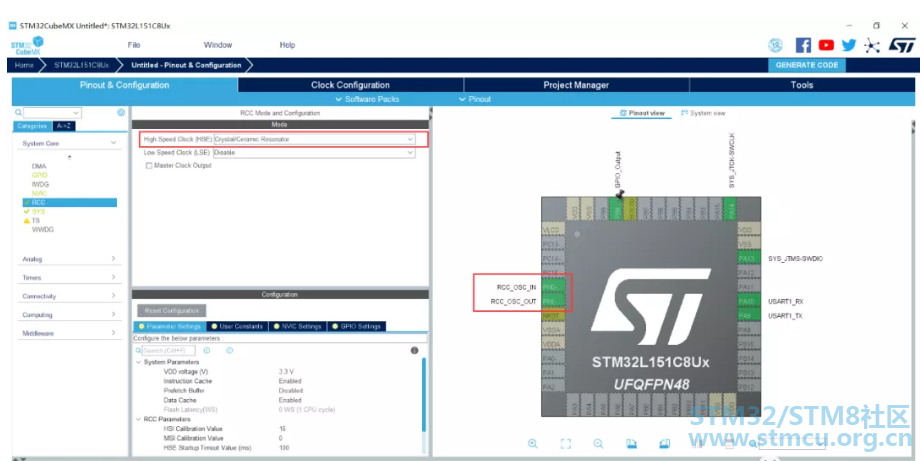Select green pin under GPIO_Output label
This screenshot has height=461, width=921.
[x=616, y=208]
